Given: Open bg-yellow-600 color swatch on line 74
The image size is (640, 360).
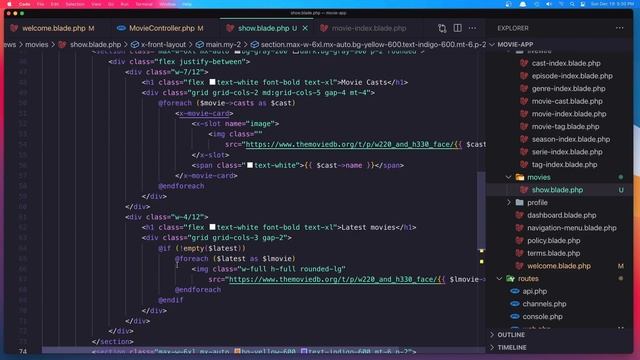Looking at the screenshot, I should [237, 351].
